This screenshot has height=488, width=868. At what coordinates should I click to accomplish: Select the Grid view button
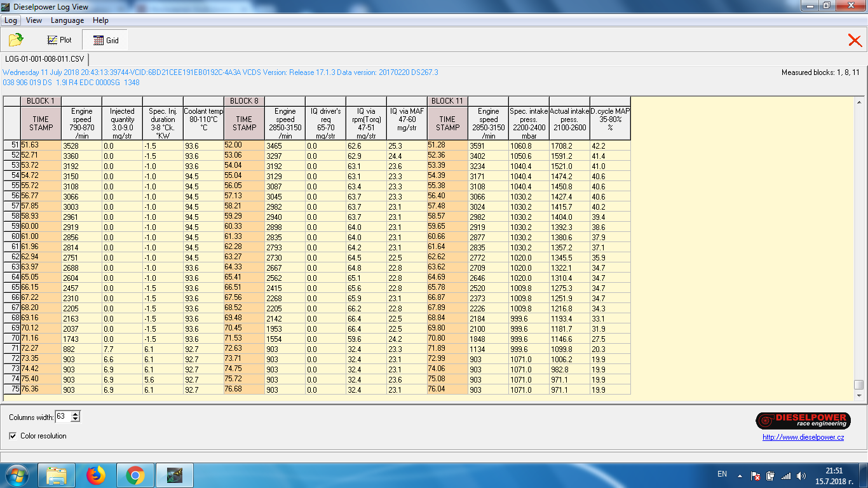105,40
